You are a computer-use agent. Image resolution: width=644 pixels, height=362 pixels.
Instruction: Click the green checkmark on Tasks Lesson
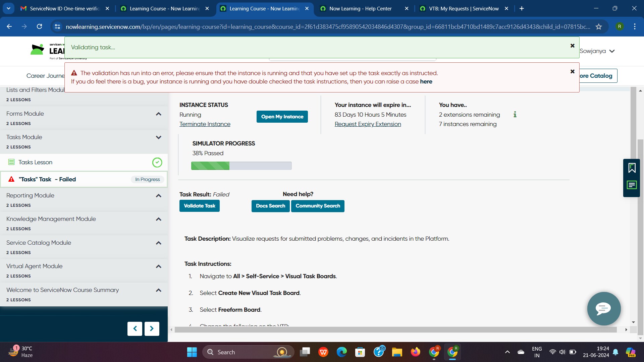(157, 162)
